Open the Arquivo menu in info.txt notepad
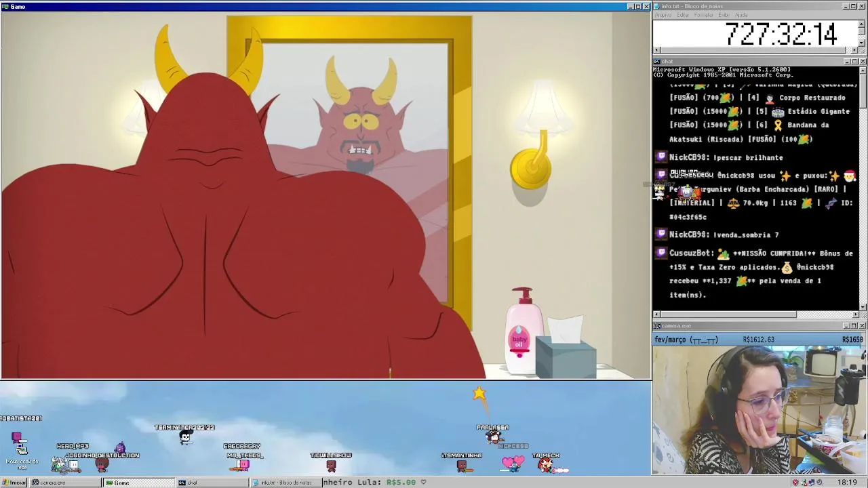Screen dimensions: 868x488 coord(663,15)
